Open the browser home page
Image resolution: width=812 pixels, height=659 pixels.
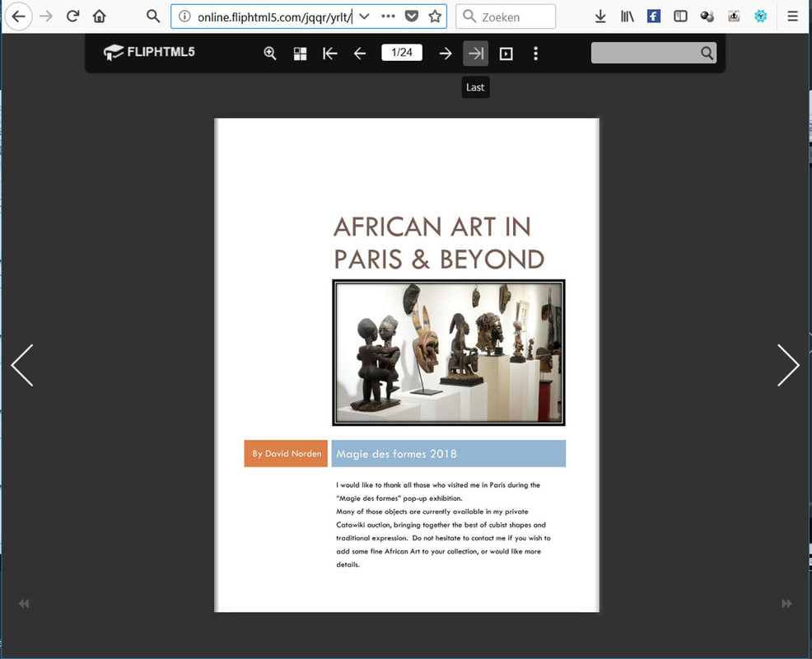click(x=100, y=16)
